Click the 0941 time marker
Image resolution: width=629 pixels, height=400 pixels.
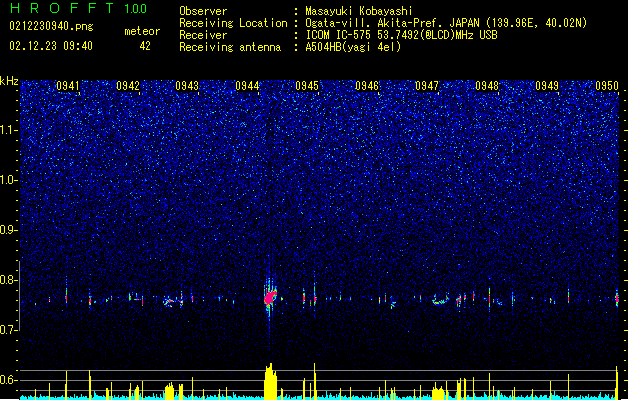68,86
